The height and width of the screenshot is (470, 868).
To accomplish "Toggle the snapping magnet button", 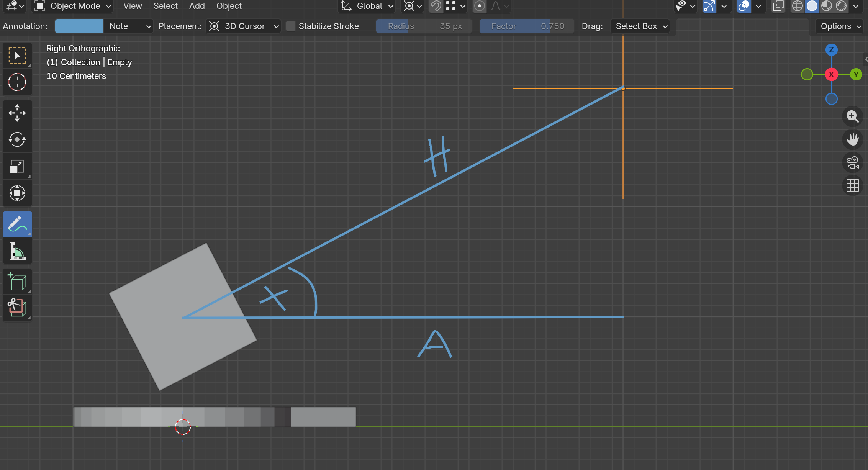I will pyautogui.click(x=436, y=6).
